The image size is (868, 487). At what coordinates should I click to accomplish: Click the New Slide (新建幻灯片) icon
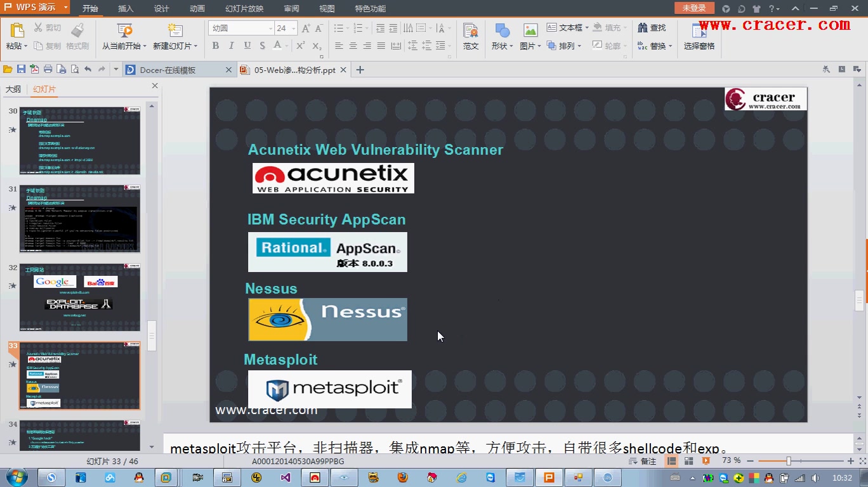pyautogui.click(x=175, y=30)
